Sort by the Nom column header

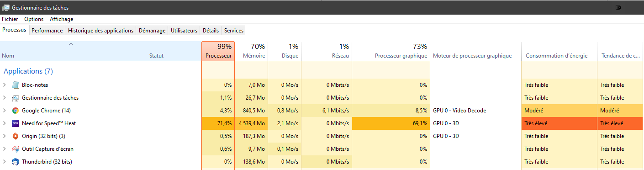(8, 56)
